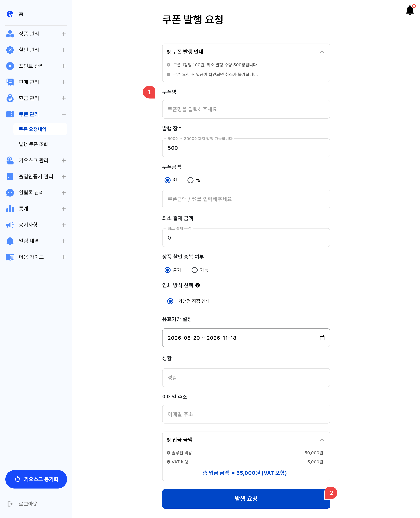The image size is (420, 518).
Task: Click the 쿠폰 관리 ticket icon
Action: (x=10, y=114)
